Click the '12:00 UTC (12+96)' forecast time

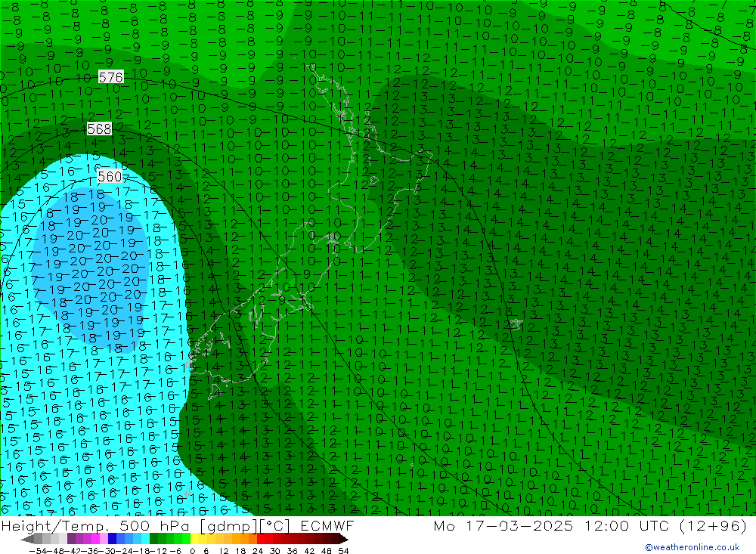pyautogui.click(x=666, y=525)
